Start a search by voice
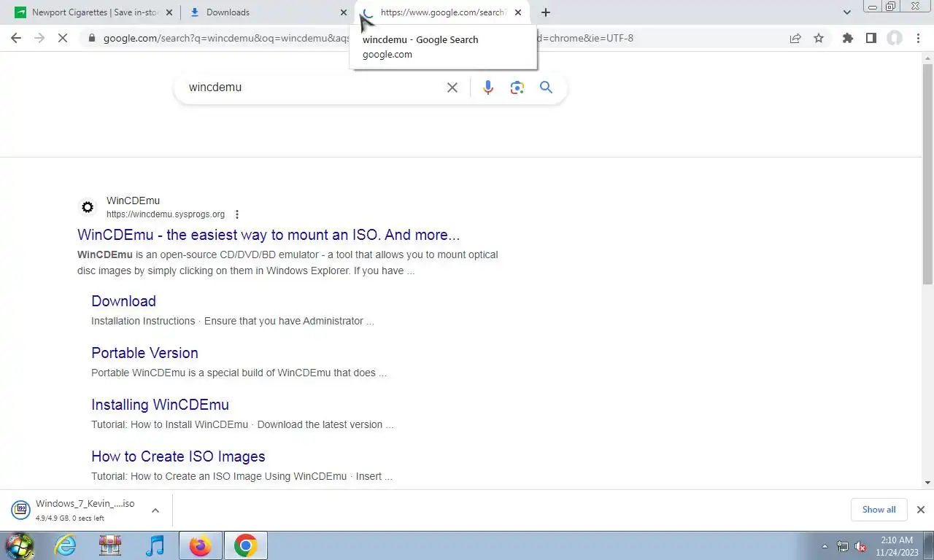934x560 pixels. click(x=488, y=87)
